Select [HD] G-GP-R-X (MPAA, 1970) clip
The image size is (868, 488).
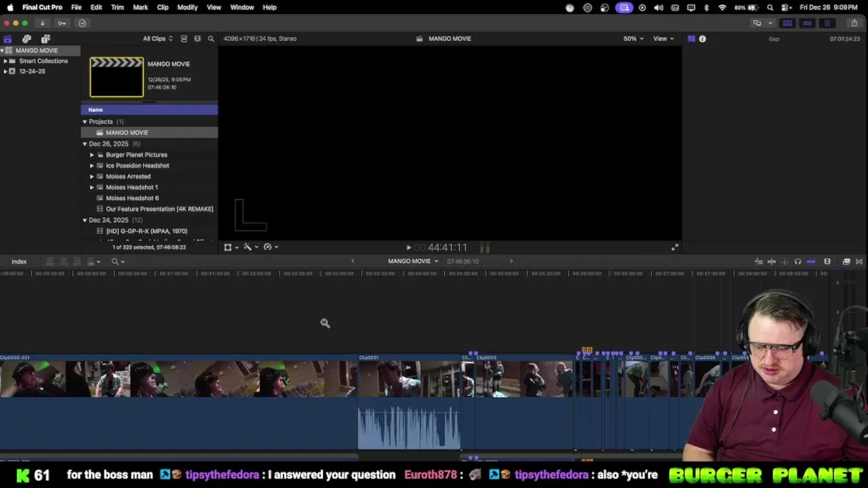pyautogui.click(x=149, y=231)
